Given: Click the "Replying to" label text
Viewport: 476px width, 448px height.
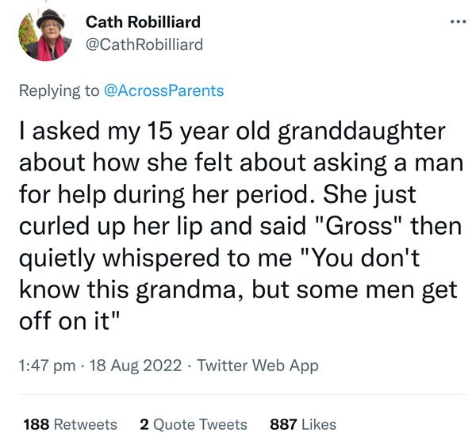Looking at the screenshot, I should (x=59, y=90).
